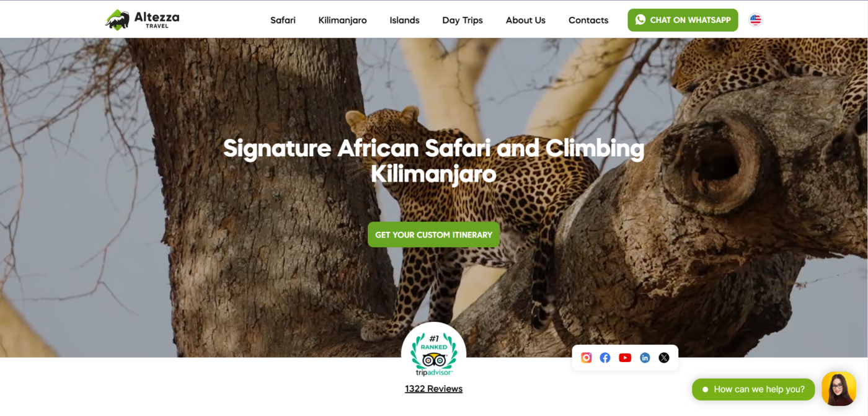Screen dimensions: 868x416
Task: Open the 1322 Reviews link
Action: (x=433, y=389)
